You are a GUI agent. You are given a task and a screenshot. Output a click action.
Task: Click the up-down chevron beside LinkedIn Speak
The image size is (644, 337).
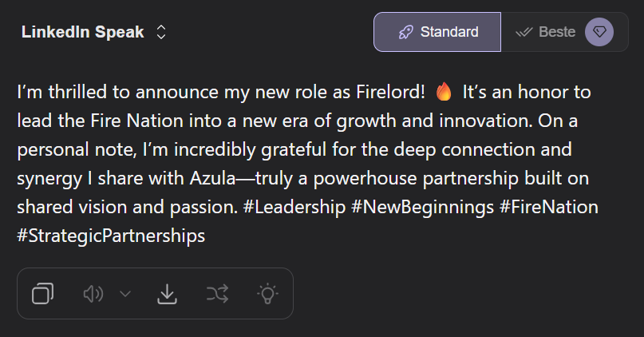coord(161,33)
